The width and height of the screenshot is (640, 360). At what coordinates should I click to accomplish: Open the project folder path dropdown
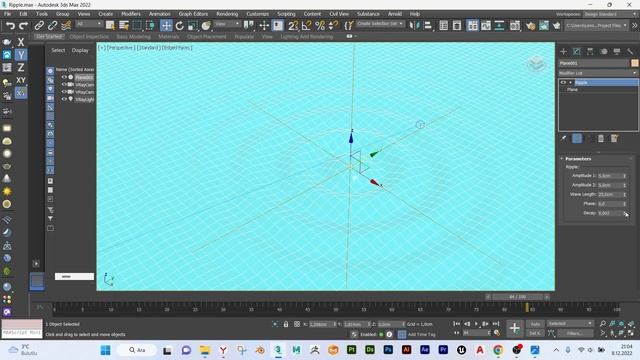point(596,25)
